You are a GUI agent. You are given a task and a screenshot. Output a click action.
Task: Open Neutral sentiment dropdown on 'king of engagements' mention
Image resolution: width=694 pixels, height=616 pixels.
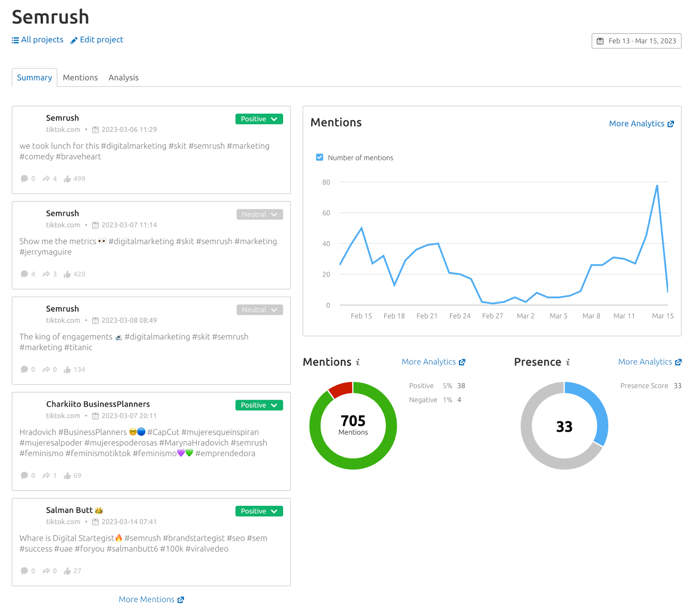point(259,310)
